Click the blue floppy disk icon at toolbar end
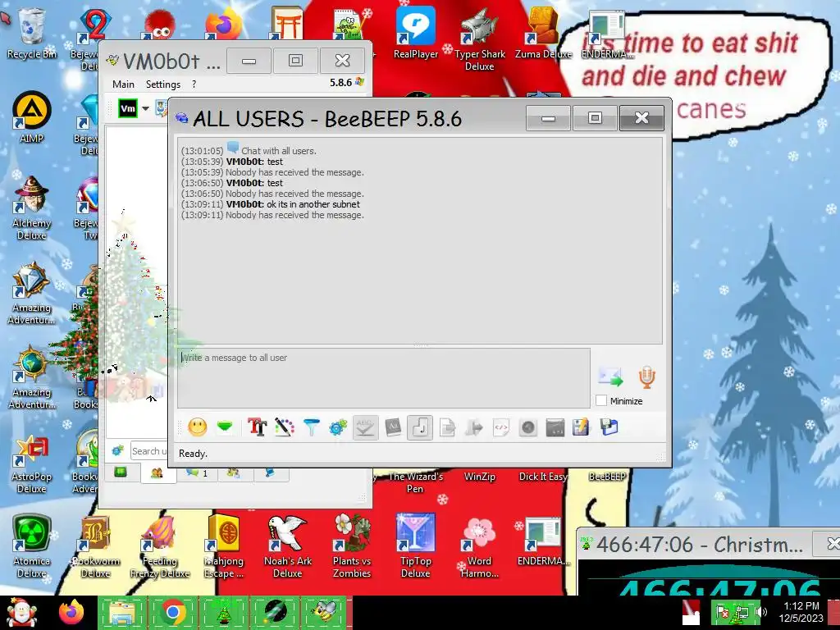 click(609, 427)
